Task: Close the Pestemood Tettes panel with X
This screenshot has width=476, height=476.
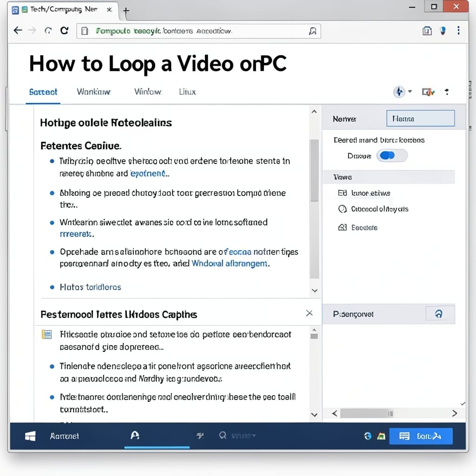Action: pyautogui.click(x=309, y=313)
